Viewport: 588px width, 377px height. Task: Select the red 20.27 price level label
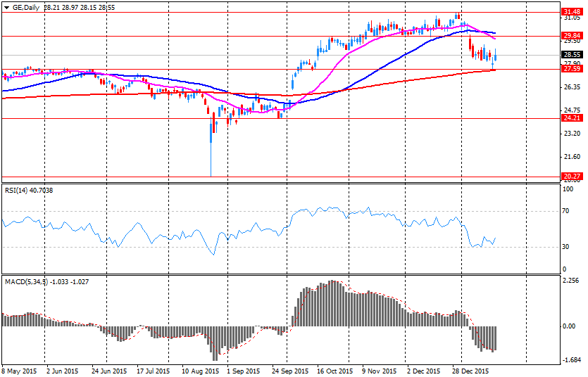(x=571, y=176)
